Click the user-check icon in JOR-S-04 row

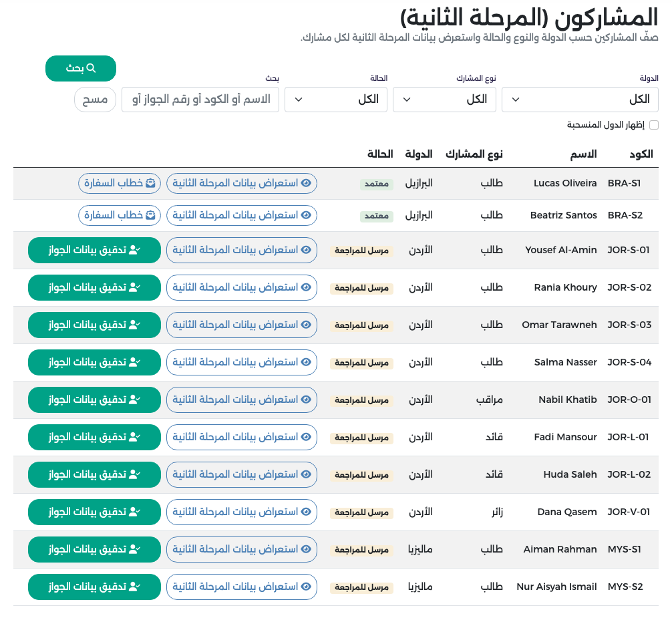[x=134, y=362]
